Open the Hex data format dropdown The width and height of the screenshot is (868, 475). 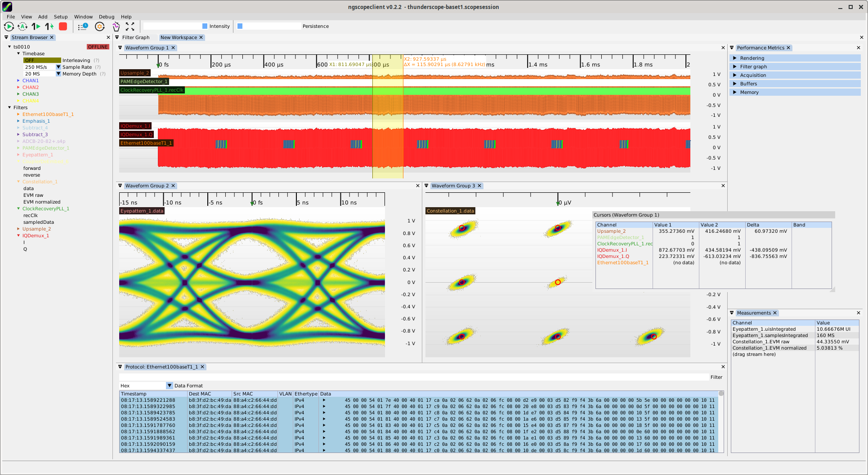170,386
